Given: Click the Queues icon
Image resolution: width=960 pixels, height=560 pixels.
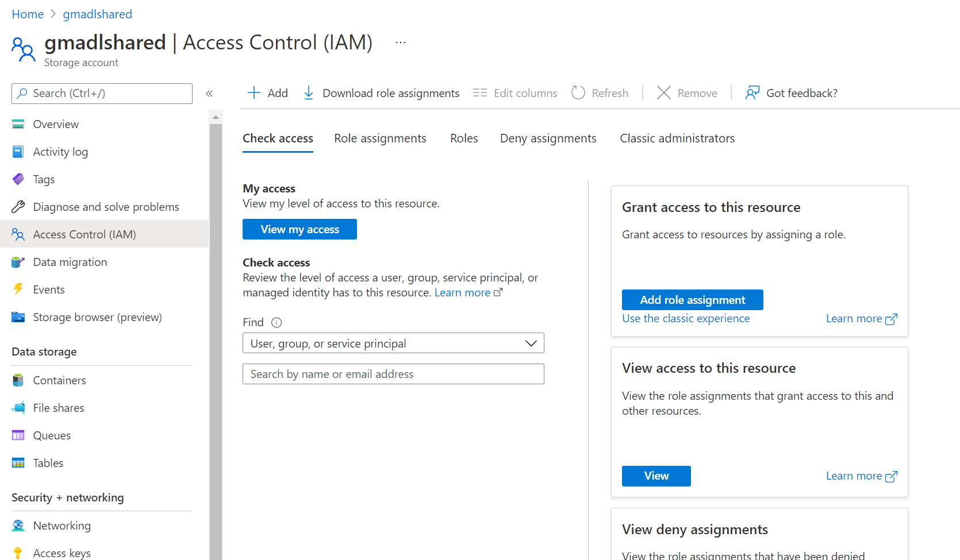Looking at the screenshot, I should (18, 435).
